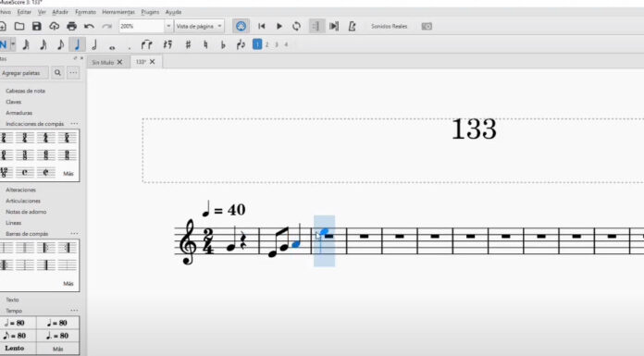Expand the Alteraciones palette
Screen dimensions: 644x356
click(21, 190)
